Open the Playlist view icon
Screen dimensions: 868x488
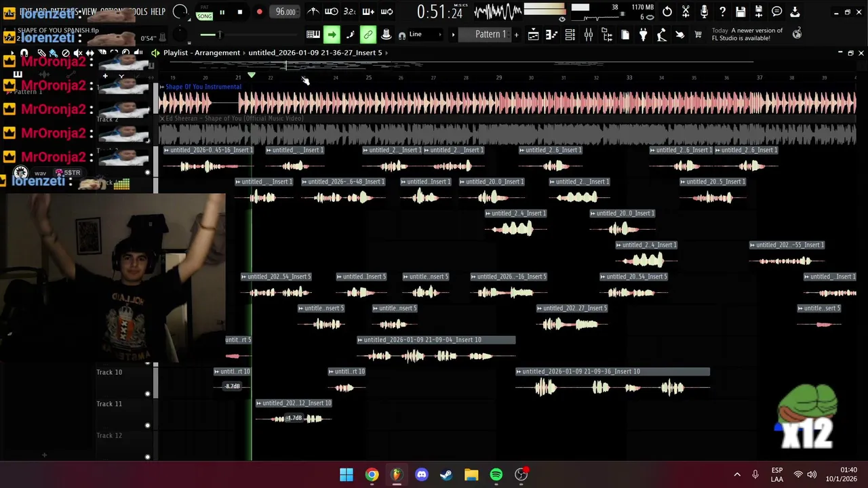coord(534,35)
